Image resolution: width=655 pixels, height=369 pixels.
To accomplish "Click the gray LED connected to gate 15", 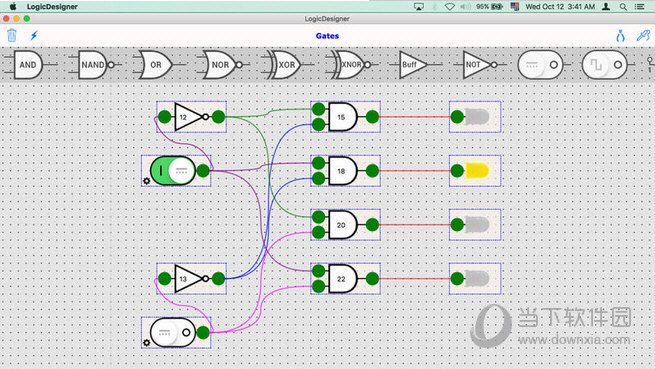I will pyautogui.click(x=477, y=117).
